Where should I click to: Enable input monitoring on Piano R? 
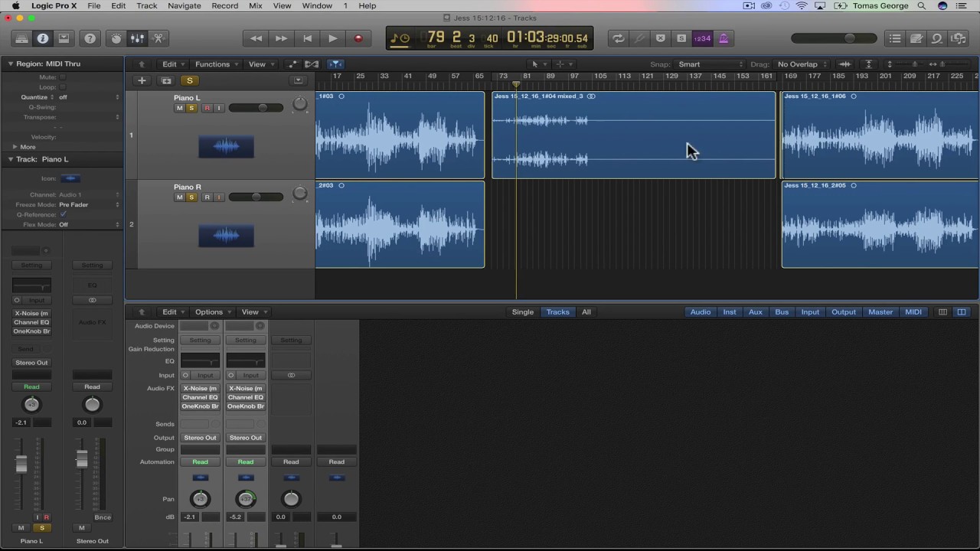coord(218,197)
